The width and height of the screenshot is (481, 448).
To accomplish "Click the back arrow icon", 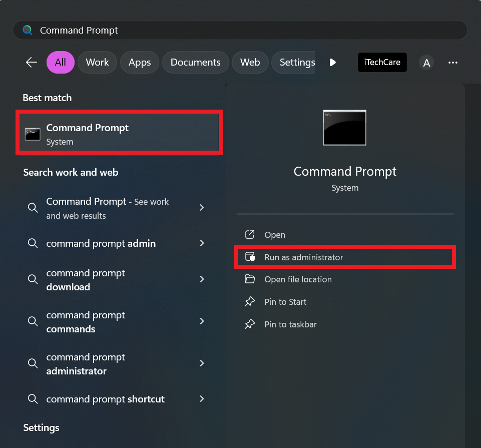I will (32, 62).
